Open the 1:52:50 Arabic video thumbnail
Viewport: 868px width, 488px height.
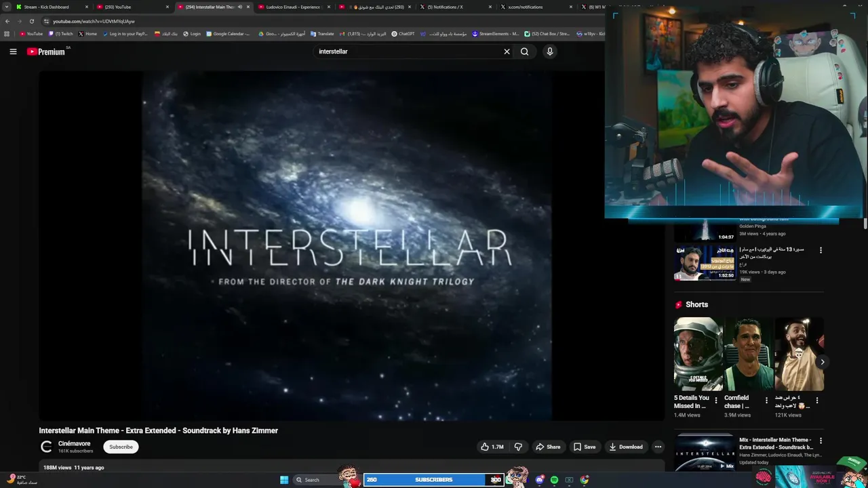click(x=705, y=262)
